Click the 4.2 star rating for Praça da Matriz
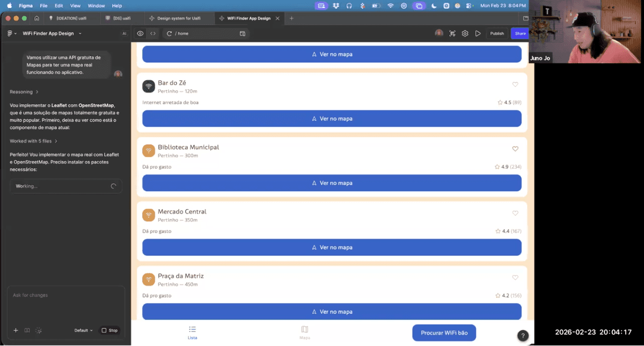This screenshot has height=346, width=644. [508, 295]
